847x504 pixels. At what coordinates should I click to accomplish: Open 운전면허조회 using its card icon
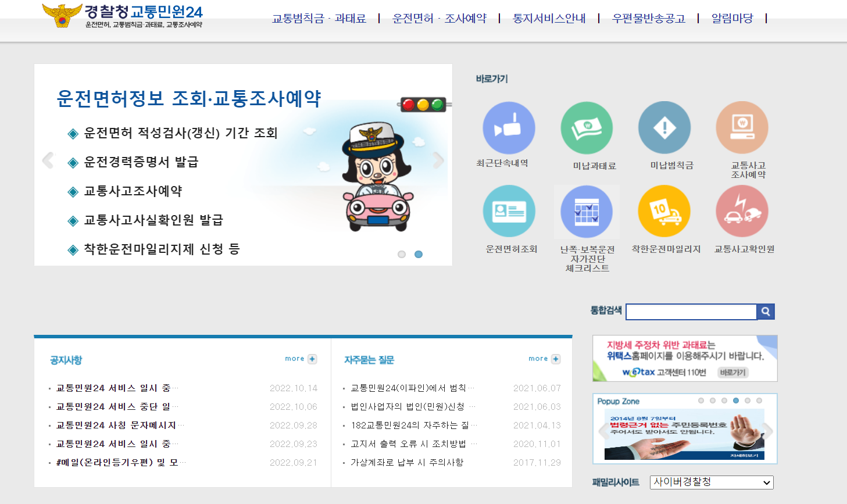(x=509, y=210)
